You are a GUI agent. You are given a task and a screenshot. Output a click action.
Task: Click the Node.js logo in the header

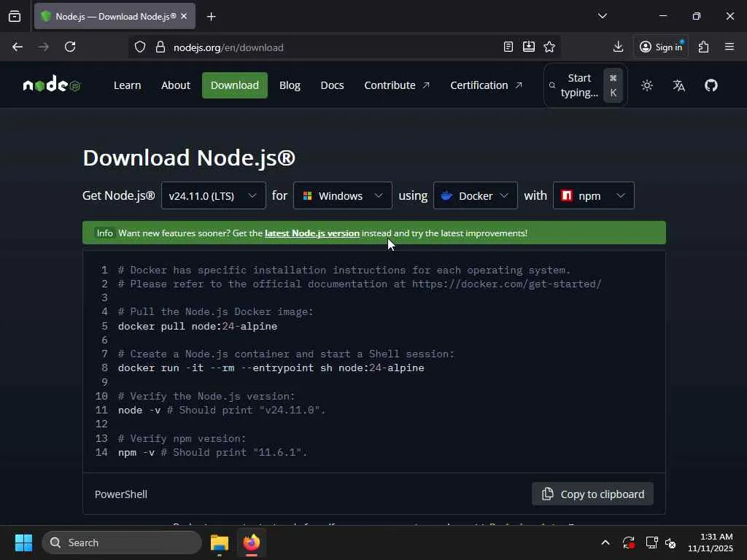pyautogui.click(x=52, y=85)
